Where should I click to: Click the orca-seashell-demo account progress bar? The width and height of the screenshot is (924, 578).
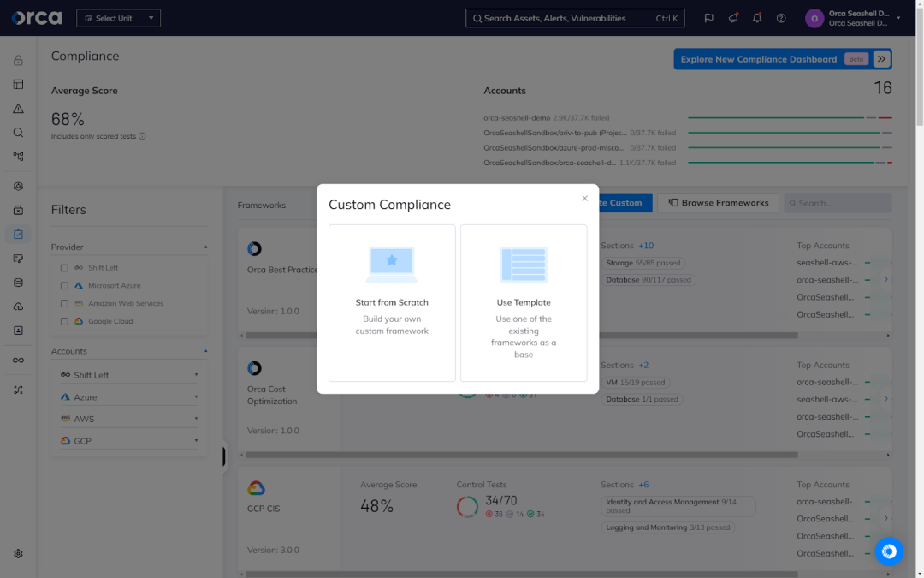[790, 118]
